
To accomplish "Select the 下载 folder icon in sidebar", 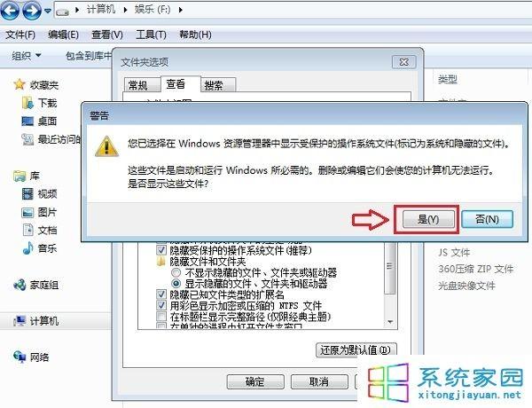I will (27, 103).
